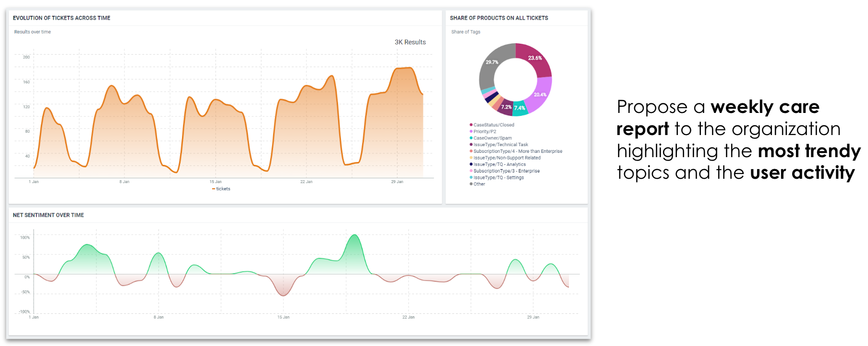The height and width of the screenshot is (346, 868).
Task: Click the highest green peak in sentiment chart
Action: pyautogui.click(x=354, y=235)
